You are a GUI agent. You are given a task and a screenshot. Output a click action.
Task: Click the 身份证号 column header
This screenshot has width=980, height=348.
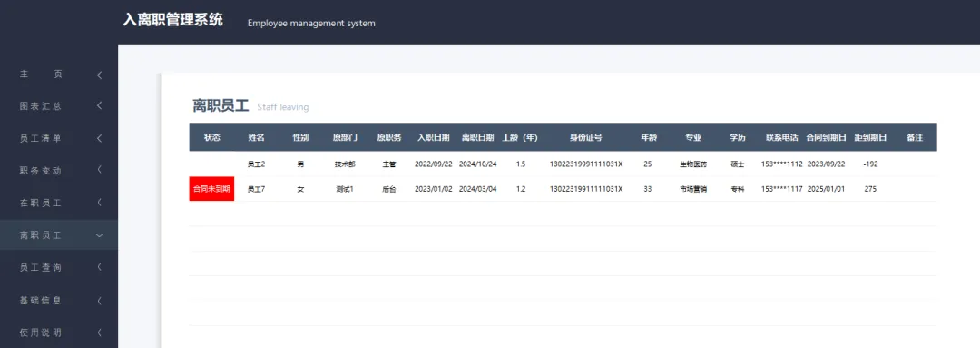[x=585, y=138]
